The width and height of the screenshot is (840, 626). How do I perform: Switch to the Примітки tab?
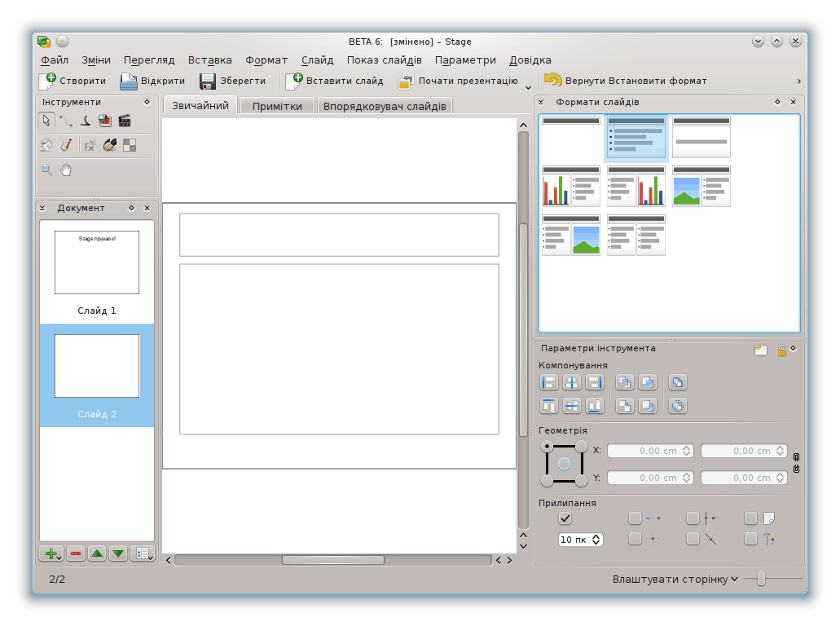tap(277, 106)
